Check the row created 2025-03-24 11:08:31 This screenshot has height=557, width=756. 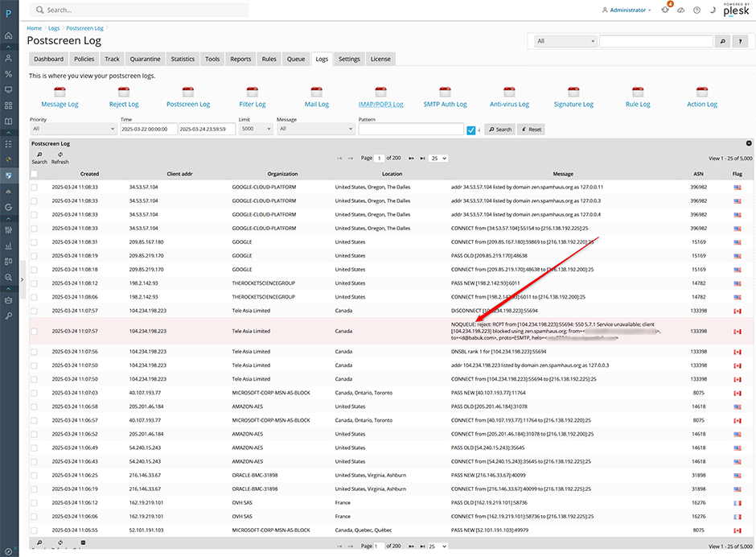(x=34, y=242)
